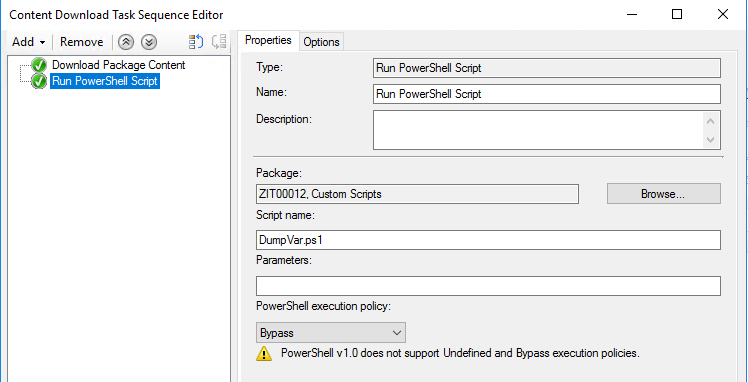Open the Add dropdown menu

(x=29, y=42)
